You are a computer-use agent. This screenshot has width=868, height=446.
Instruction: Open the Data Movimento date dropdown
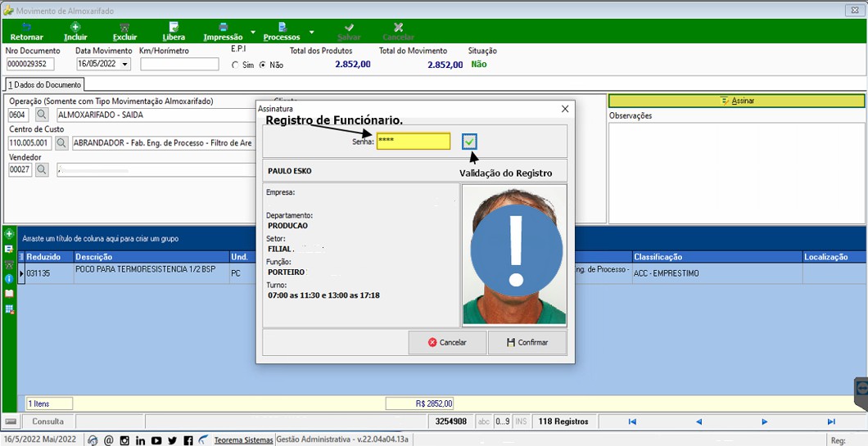[125, 64]
